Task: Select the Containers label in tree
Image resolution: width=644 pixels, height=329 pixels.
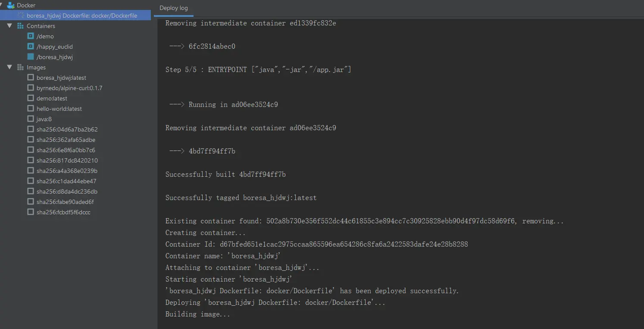Action: click(41, 26)
